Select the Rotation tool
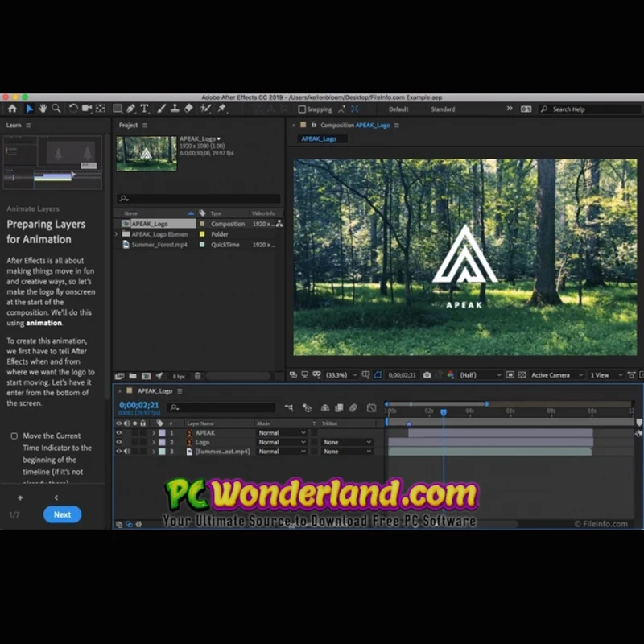Viewport: 644px width, 644px height. (73, 109)
